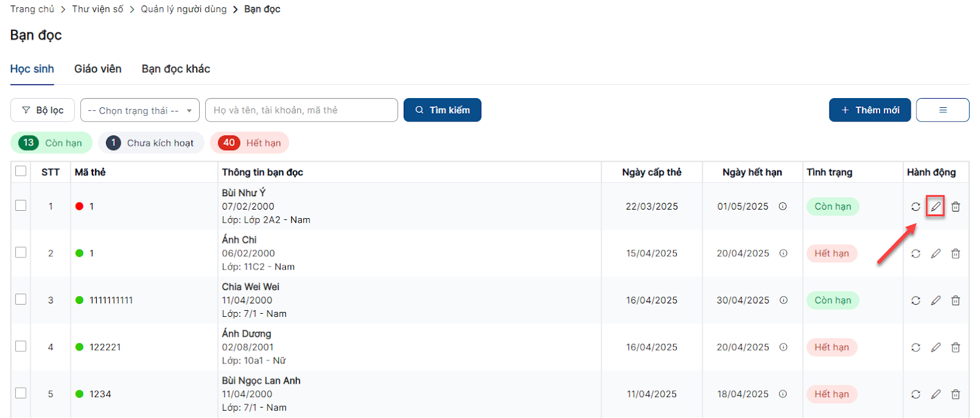
Task: Toggle the select-all checkbox in table header
Action: tap(21, 171)
